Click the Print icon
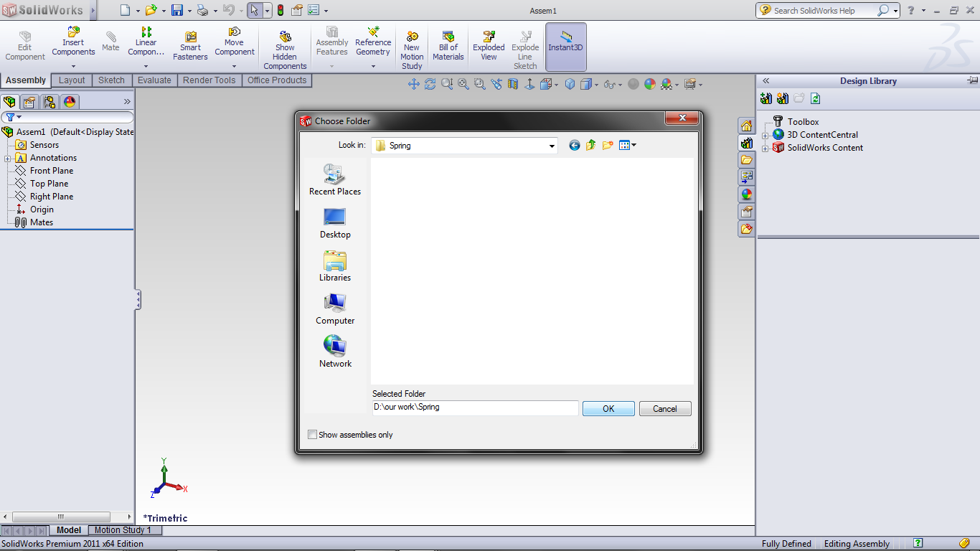The width and height of the screenshot is (980, 551). point(202,10)
